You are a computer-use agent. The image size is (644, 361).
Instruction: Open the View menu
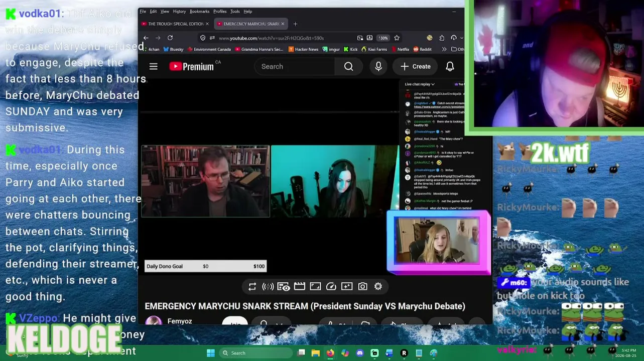pos(165,12)
